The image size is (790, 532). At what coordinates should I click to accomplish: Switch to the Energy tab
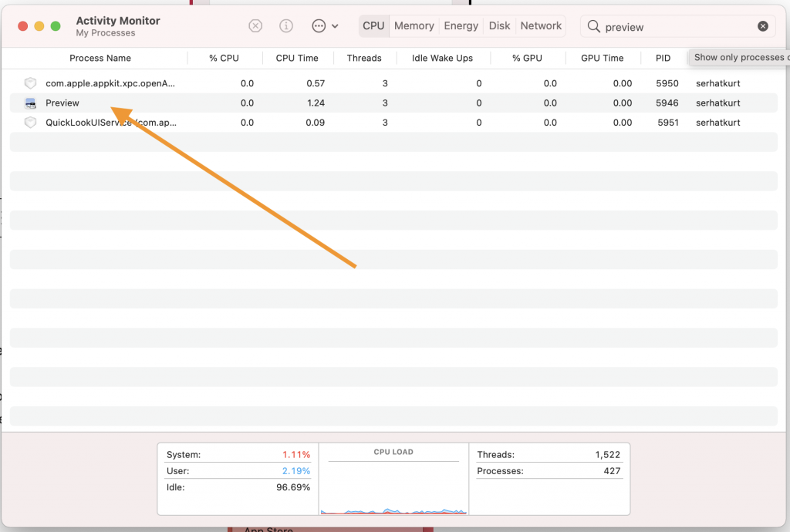(461, 25)
